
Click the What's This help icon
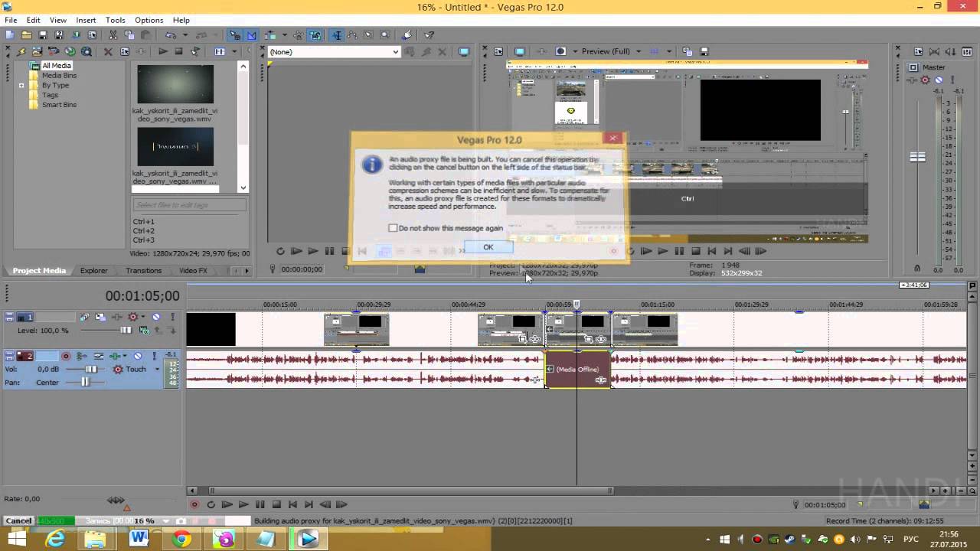(x=430, y=35)
